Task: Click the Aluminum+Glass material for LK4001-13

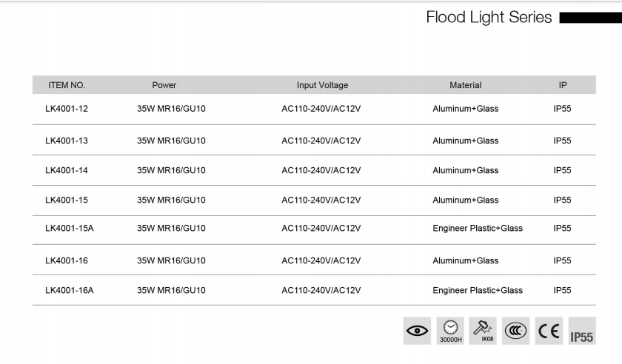Action: (x=465, y=141)
